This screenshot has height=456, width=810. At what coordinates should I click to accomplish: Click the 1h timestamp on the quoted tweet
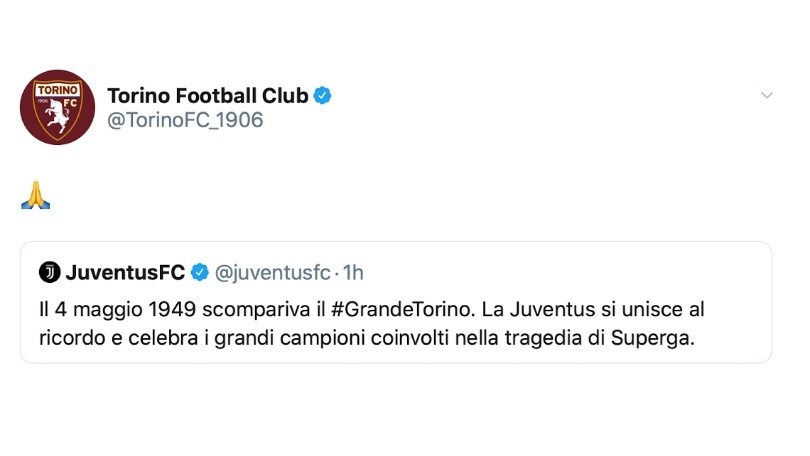pos(353,272)
